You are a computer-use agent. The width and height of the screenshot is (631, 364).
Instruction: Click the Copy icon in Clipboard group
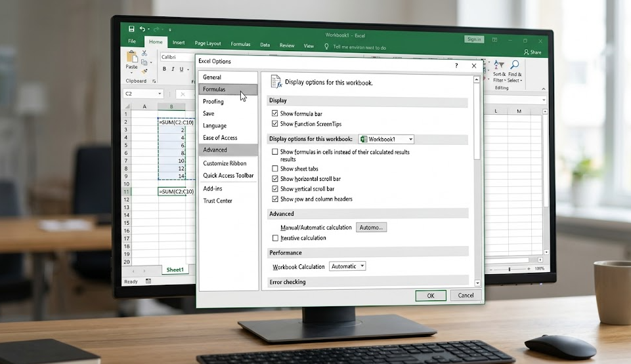click(144, 62)
